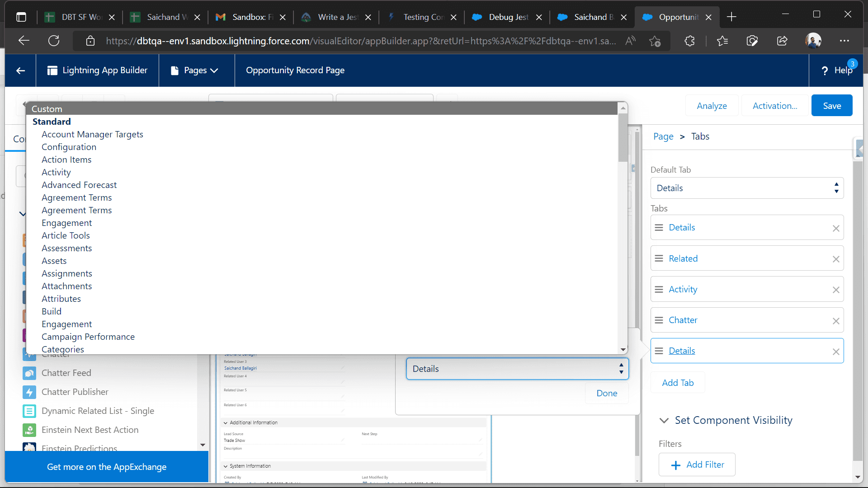Click the browser address bar URL
The height and width of the screenshot is (488, 868).
coord(361,41)
